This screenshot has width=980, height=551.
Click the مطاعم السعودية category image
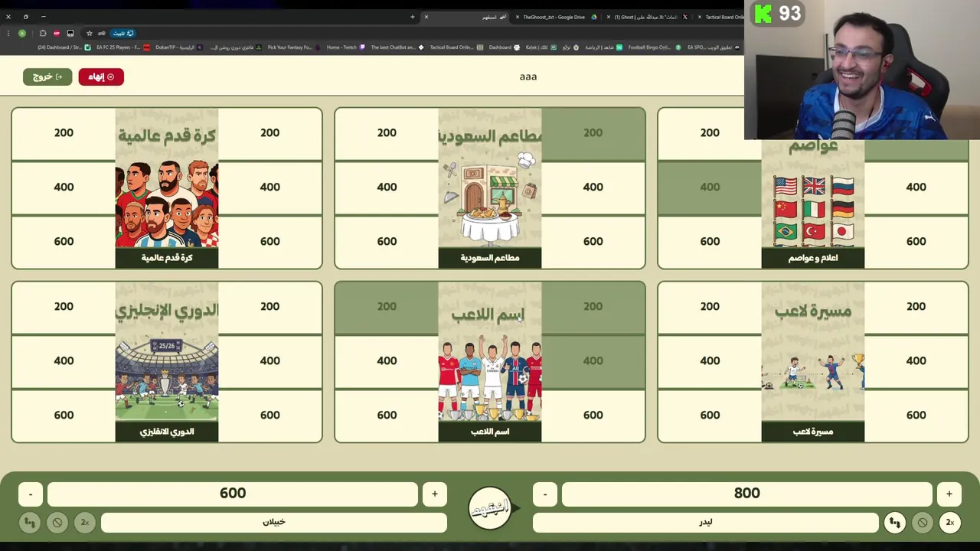pyautogui.click(x=490, y=188)
